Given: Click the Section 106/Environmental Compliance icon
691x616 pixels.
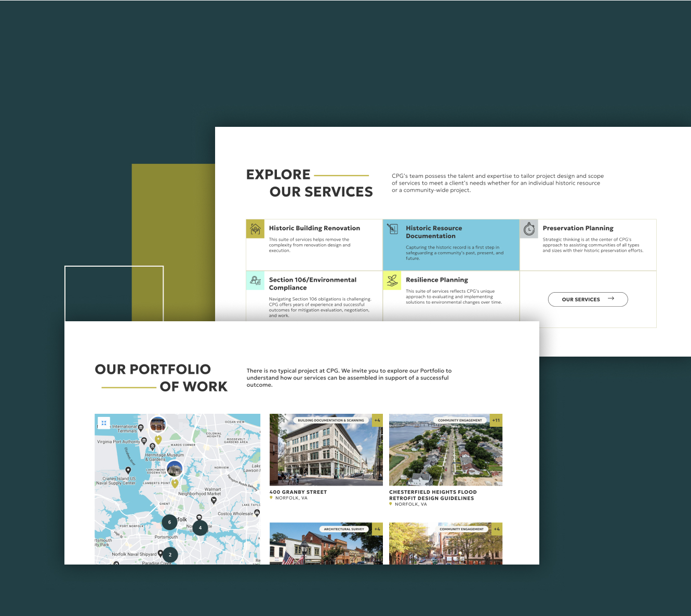Looking at the screenshot, I should click(255, 280).
